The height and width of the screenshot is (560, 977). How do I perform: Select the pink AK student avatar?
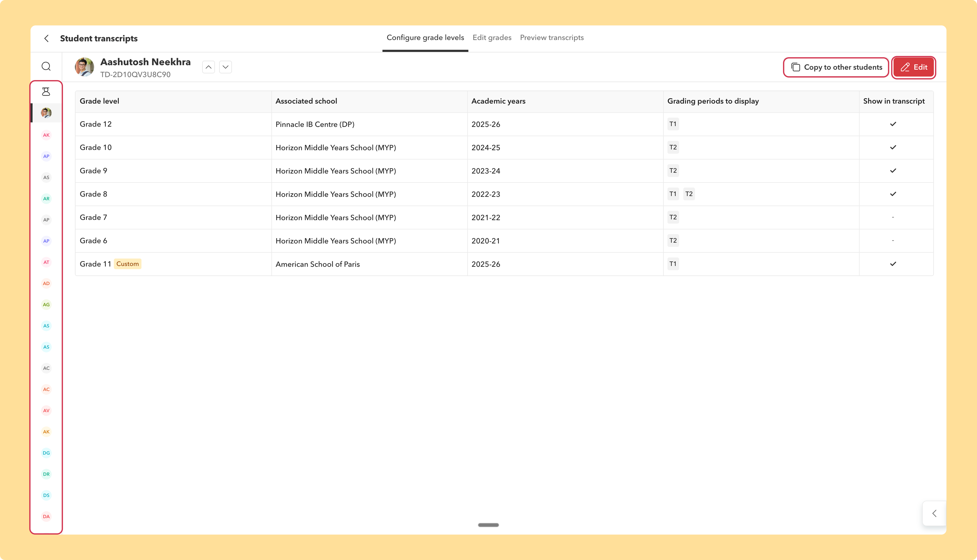(x=46, y=135)
